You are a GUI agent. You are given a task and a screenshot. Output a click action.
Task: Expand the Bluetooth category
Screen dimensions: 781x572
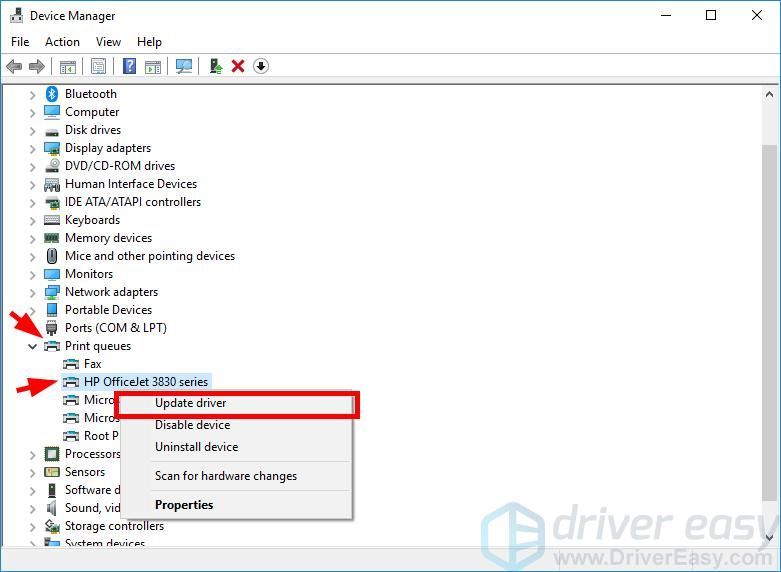32,94
